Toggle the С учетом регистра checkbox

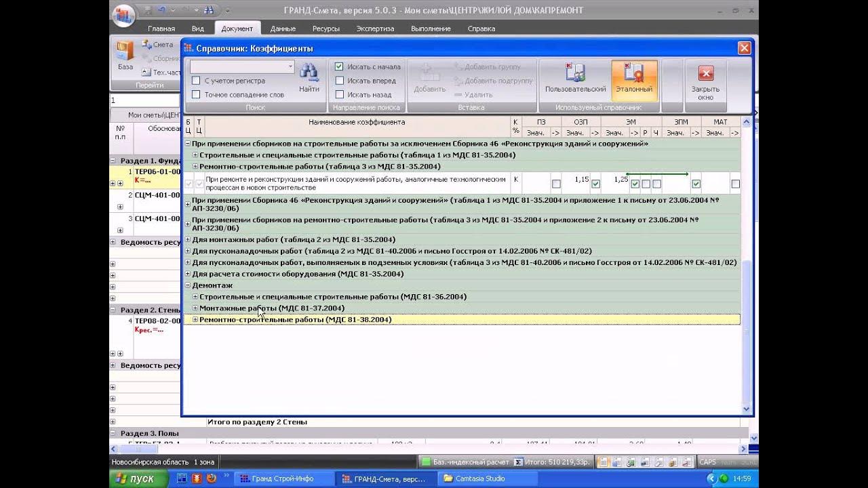click(x=196, y=81)
